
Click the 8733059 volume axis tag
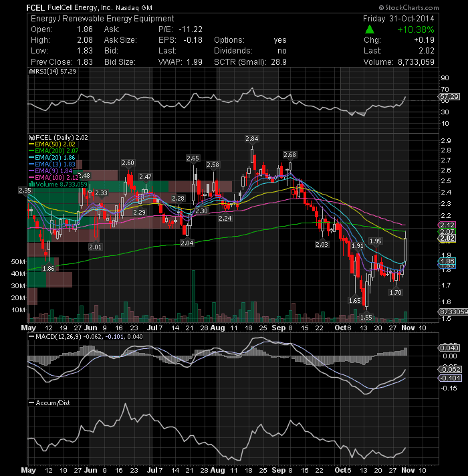click(x=453, y=312)
